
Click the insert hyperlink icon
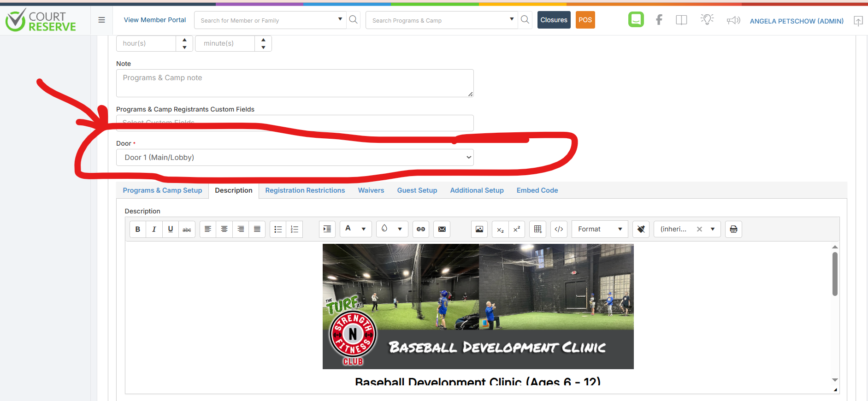pos(421,229)
